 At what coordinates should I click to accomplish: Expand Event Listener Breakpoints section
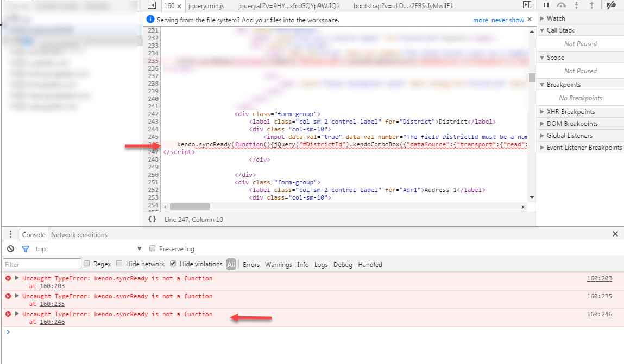[542, 148]
